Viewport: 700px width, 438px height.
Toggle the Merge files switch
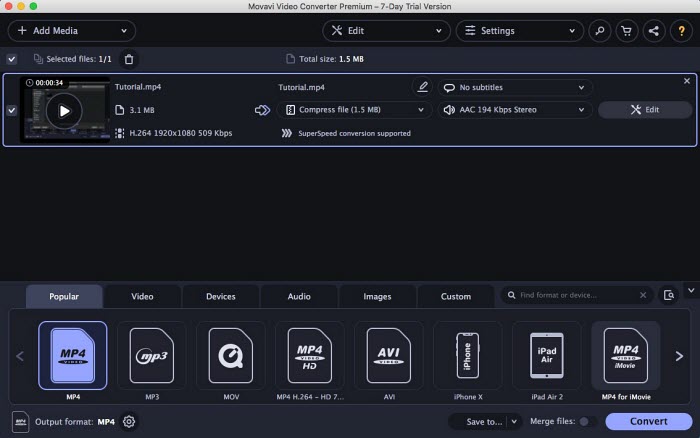coord(587,421)
